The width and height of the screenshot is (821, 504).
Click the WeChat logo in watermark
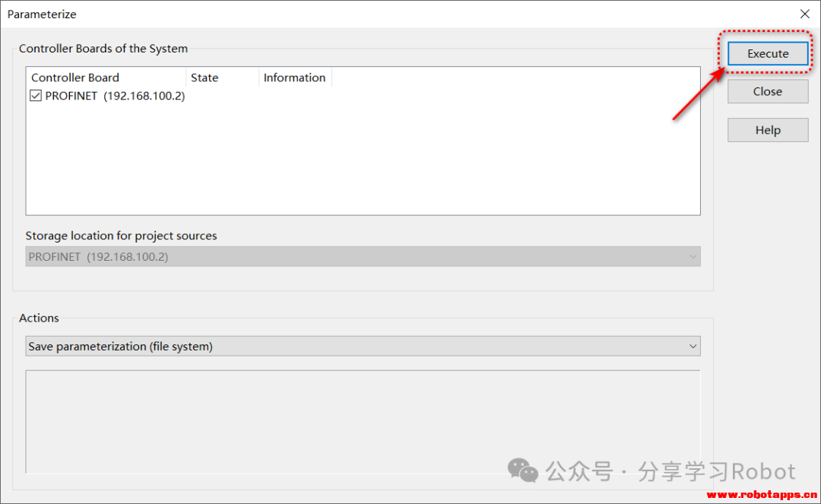(x=522, y=470)
